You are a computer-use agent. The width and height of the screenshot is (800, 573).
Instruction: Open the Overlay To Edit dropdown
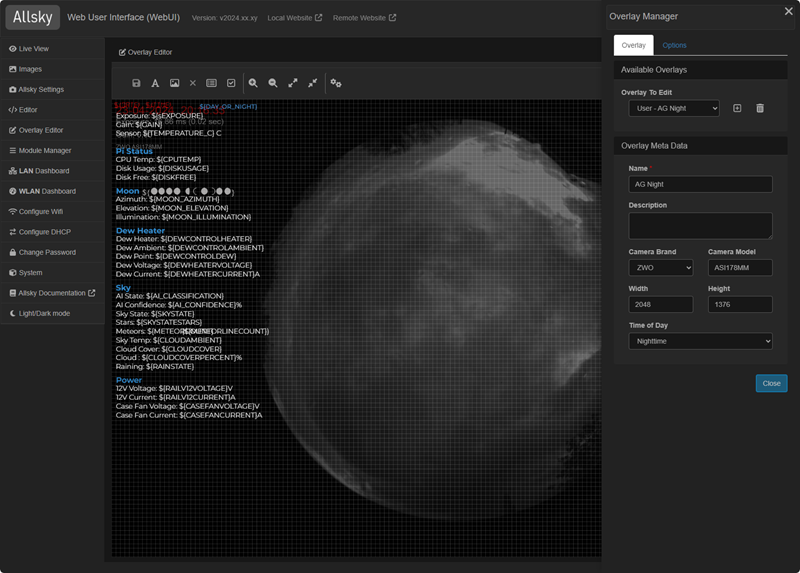(x=674, y=108)
